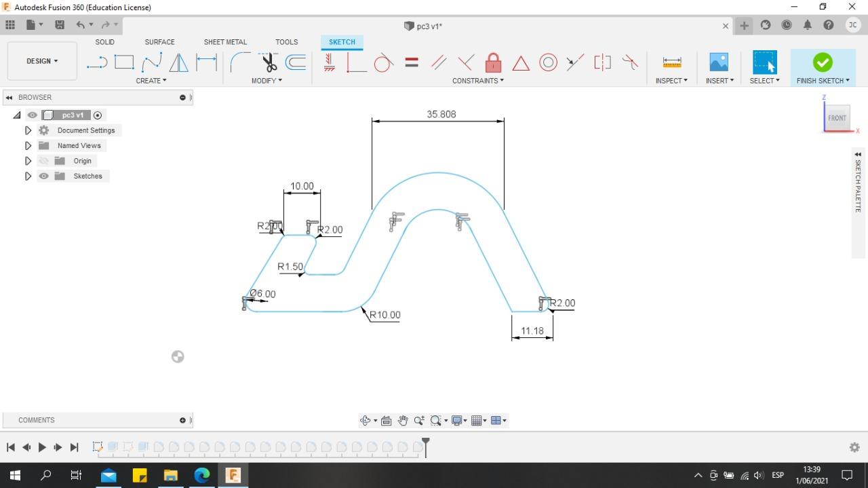Apply the Midpoint triangle constraint
868x488 pixels.
[521, 64]
